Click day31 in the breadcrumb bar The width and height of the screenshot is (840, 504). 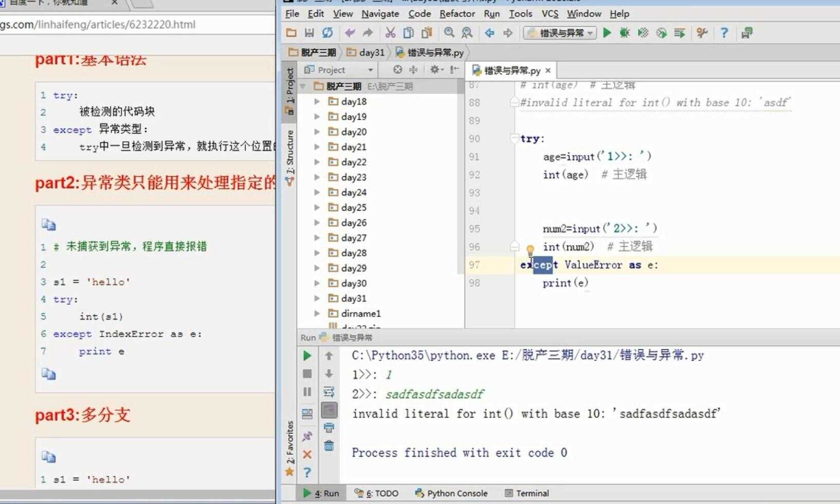pos(366,52)
